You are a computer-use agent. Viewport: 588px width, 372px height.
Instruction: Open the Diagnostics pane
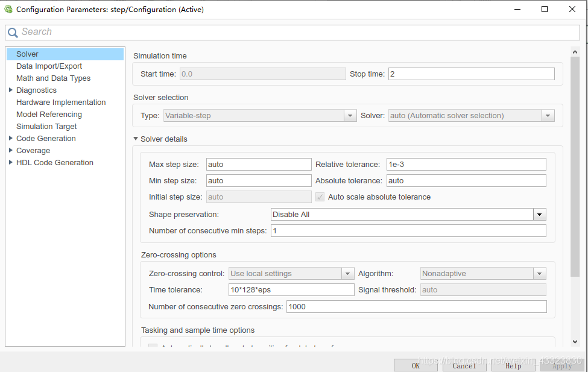pos(36,90)
